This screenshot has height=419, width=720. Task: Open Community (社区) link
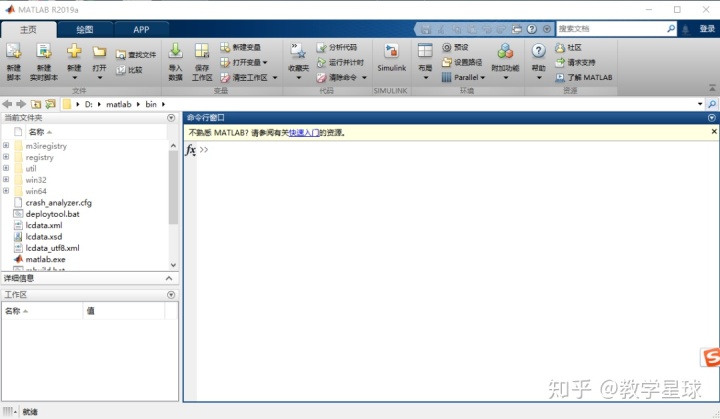pos(568,47)
